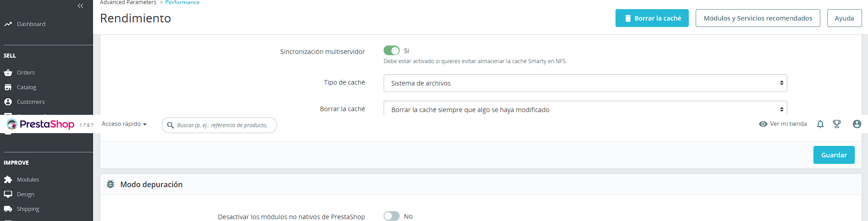The height and width of the screenshot is (221, 868).
Task: Open Tipo de caché dropdown
Action: click(x=585, y=83)
